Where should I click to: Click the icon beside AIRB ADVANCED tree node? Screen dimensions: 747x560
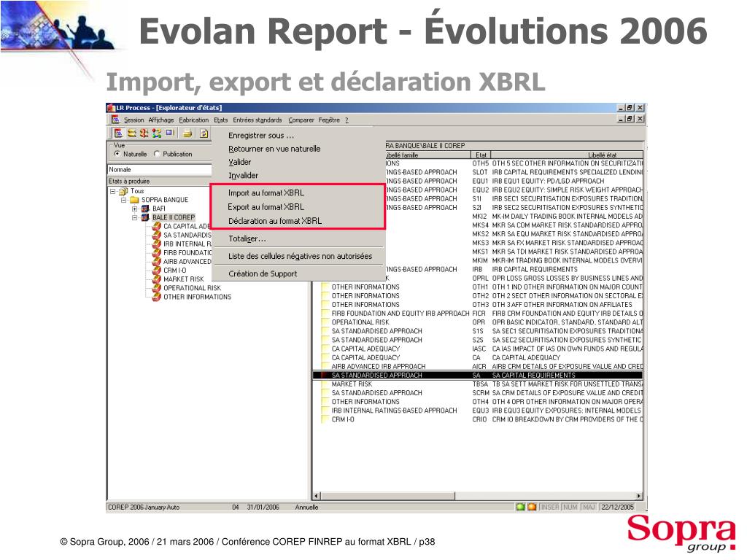coord(156,262)
